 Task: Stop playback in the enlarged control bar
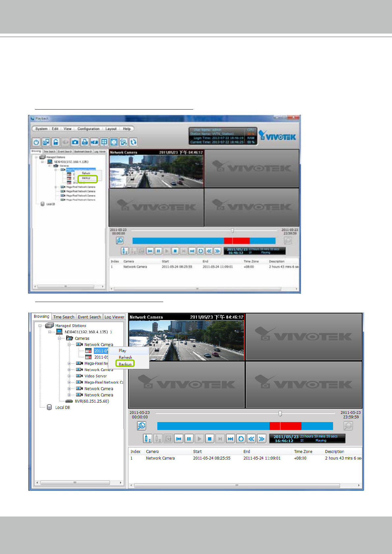pos(210,439)
